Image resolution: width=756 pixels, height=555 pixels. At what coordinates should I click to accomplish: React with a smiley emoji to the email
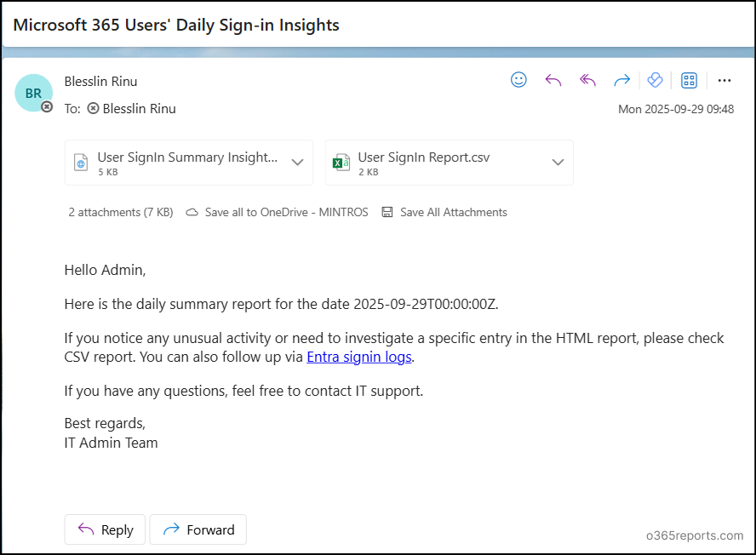coord(518,79)
